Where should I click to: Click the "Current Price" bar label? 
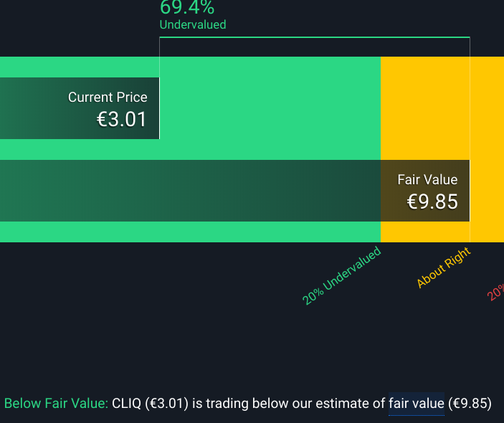(108, 98)
